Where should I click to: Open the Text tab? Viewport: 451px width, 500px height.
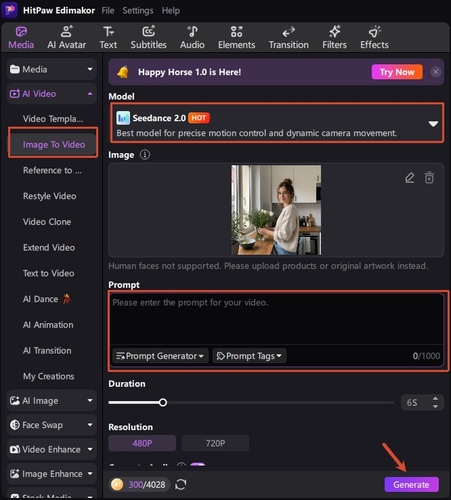click(x=108, y=37)
